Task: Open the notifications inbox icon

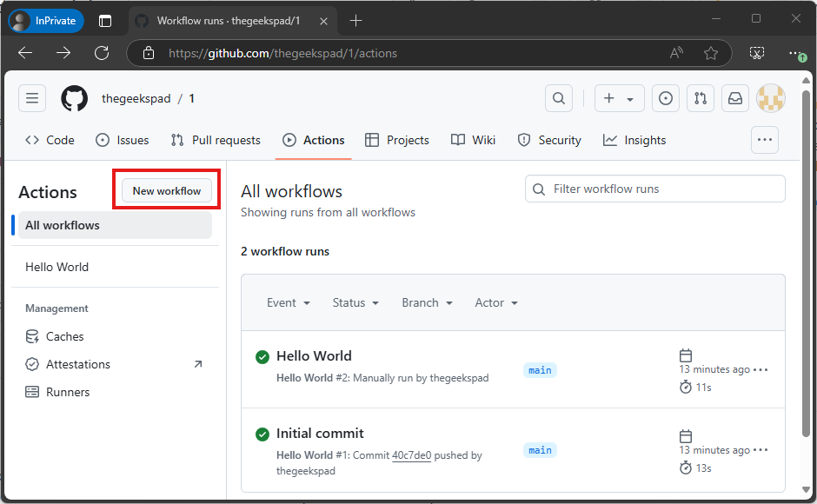Action: (x=734, y=98)
